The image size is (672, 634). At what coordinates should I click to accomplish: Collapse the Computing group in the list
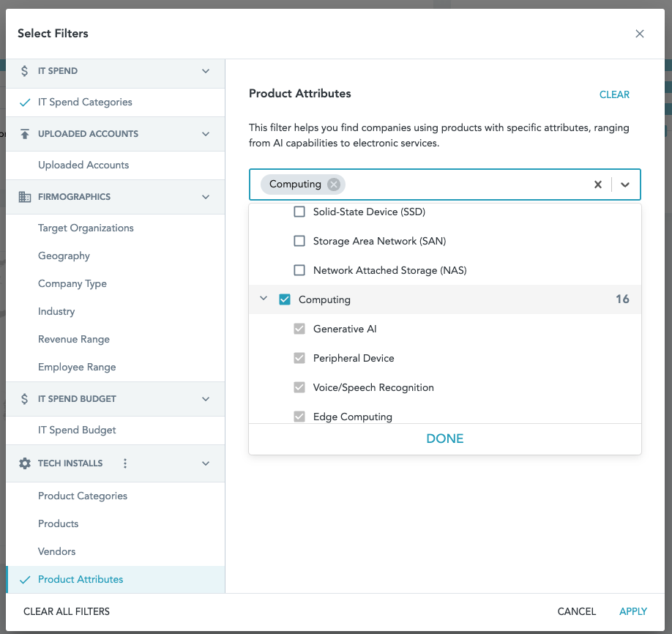(x=264, y=299)
